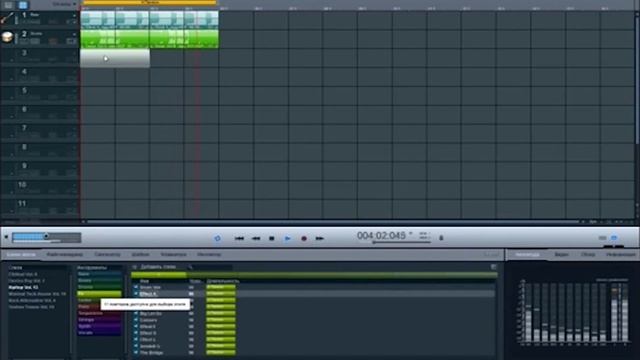The width and height of the screenshot is (640, 360).
Task: Click the bass guitar icon of track 1
Action: point(7,18)
